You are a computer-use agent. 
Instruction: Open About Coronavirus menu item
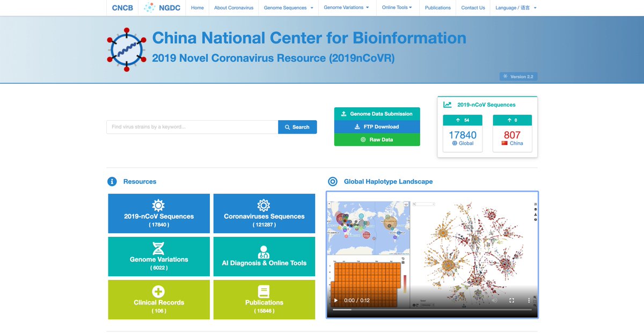[x=233, y=8]
